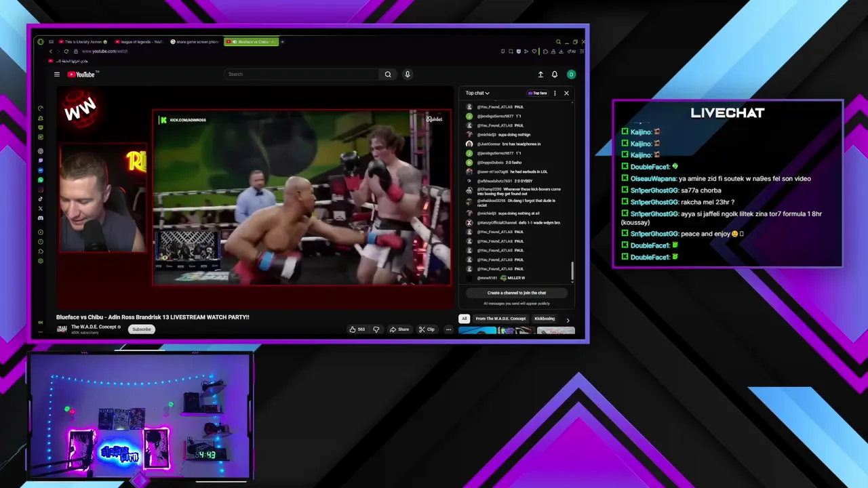Like the video with thumbs up
This screenshot has width=868, height=488.
(357, 329)
